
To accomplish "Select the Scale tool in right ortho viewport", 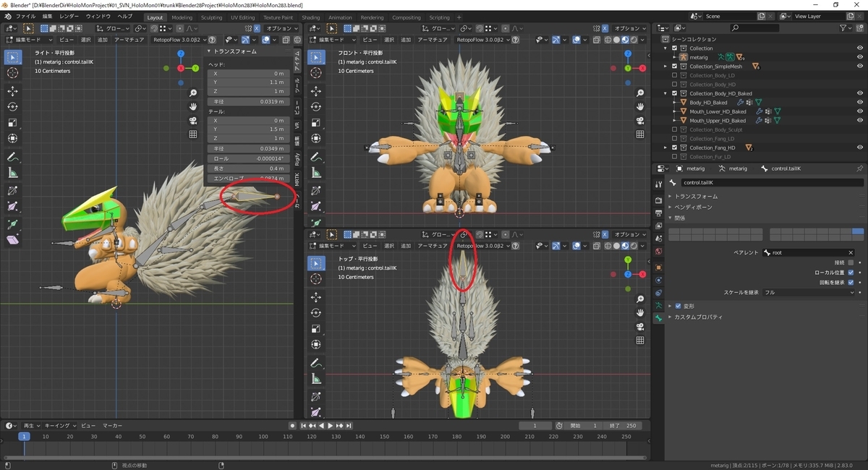I will 12,123.
